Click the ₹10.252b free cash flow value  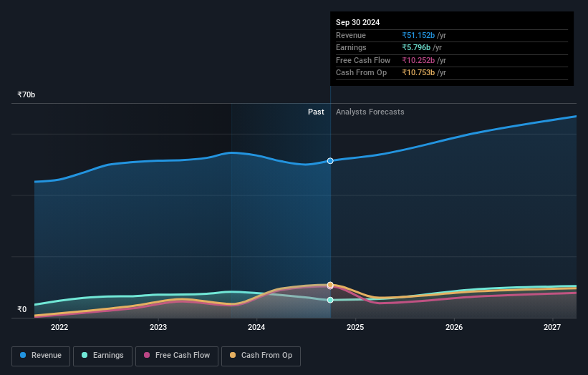tap(418, 60)
